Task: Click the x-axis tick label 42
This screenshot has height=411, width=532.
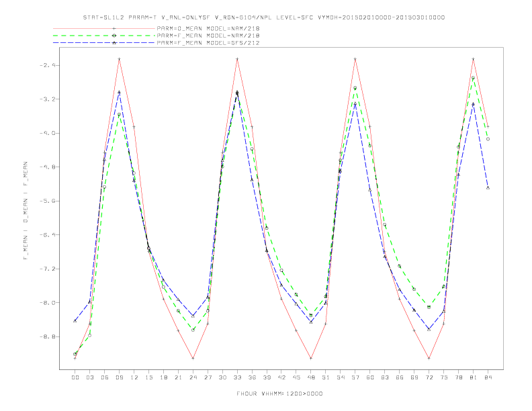Action: (x=281, y=377)
